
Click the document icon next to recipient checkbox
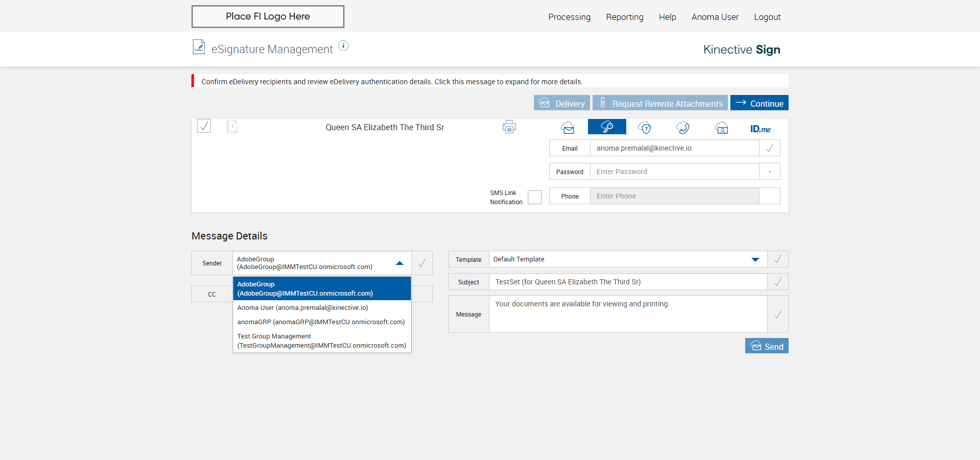tap(232, 126)
